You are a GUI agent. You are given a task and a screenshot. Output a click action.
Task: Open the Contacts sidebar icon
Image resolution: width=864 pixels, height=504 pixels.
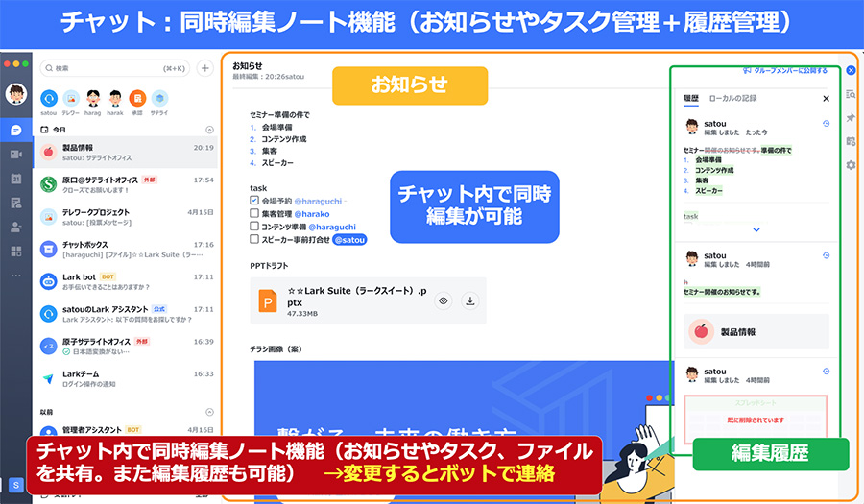tap(16, 227)
